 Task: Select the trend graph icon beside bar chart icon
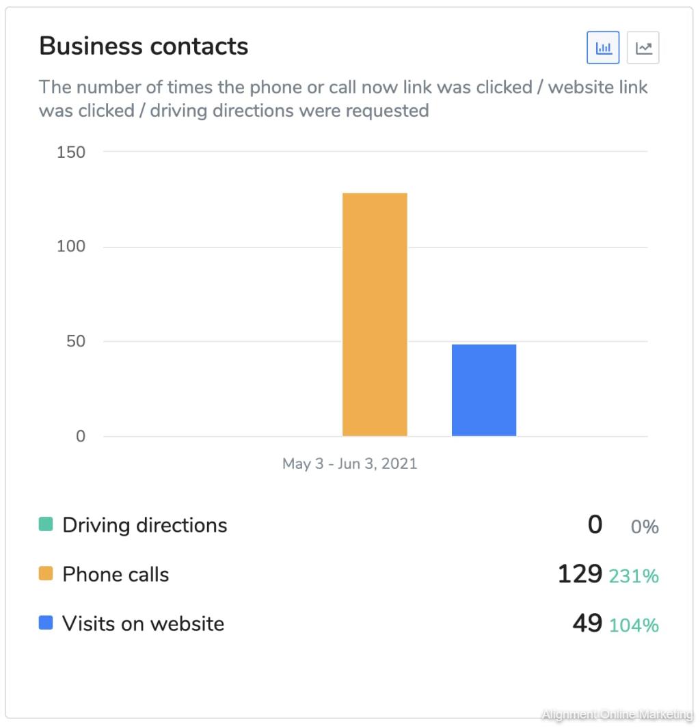(x=643, y=47)
